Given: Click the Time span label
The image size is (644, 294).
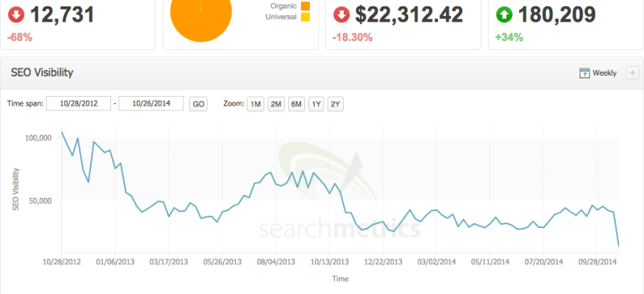Looking at the screenshot, I should [x=25, y=104].
